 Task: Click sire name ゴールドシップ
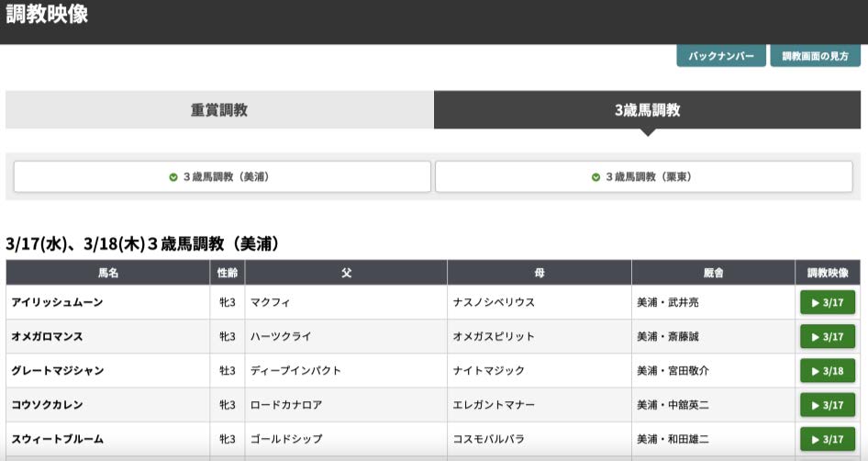click(x=286, y=439)
